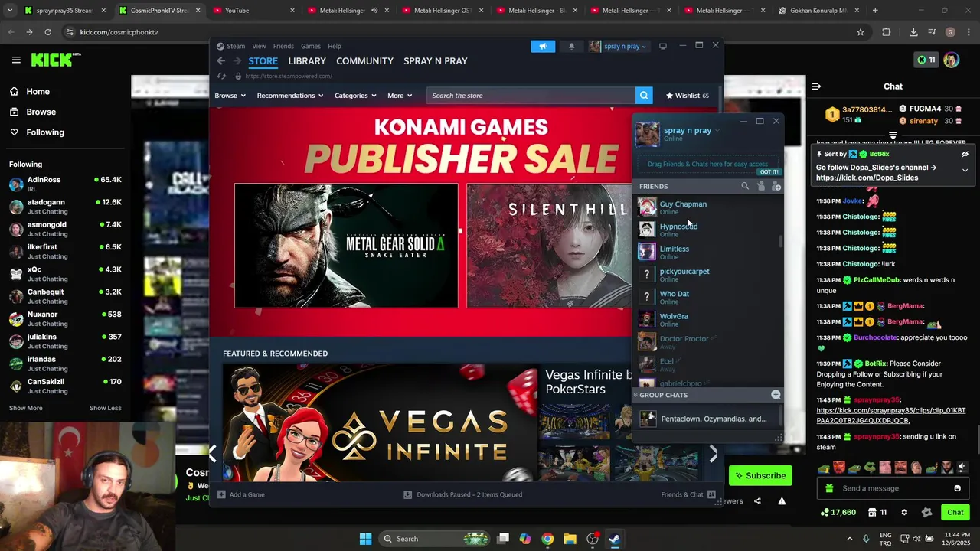Click gift icon in message box
The image size is (980, 551).
(829, 488)
